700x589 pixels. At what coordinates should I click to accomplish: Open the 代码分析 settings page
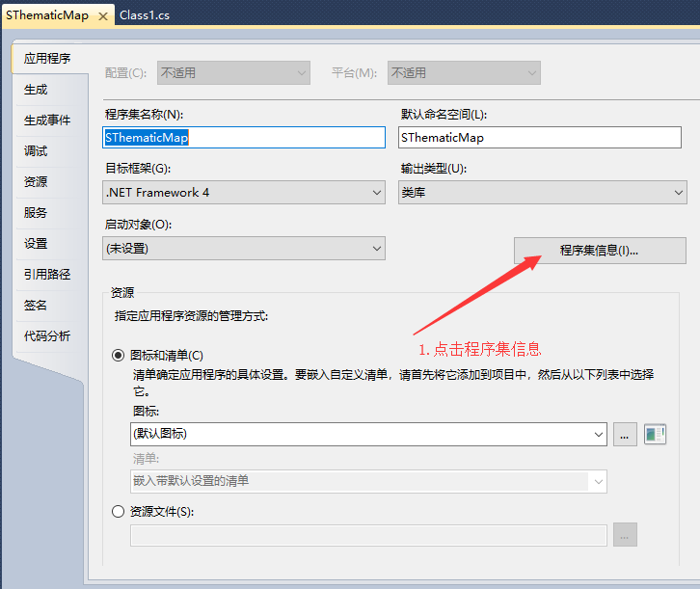coord(47,335)
